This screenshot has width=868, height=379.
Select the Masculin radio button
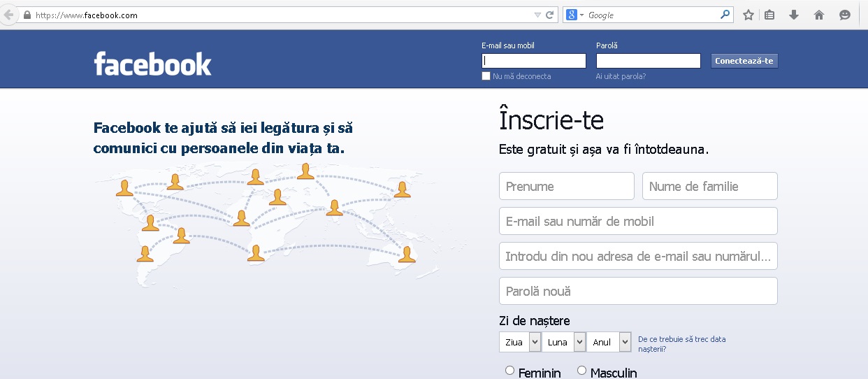581,371
